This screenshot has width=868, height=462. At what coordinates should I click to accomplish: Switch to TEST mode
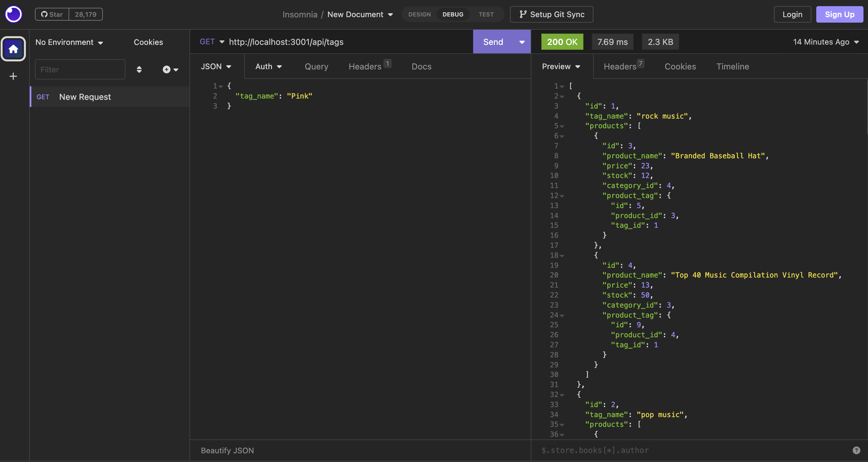486,14
